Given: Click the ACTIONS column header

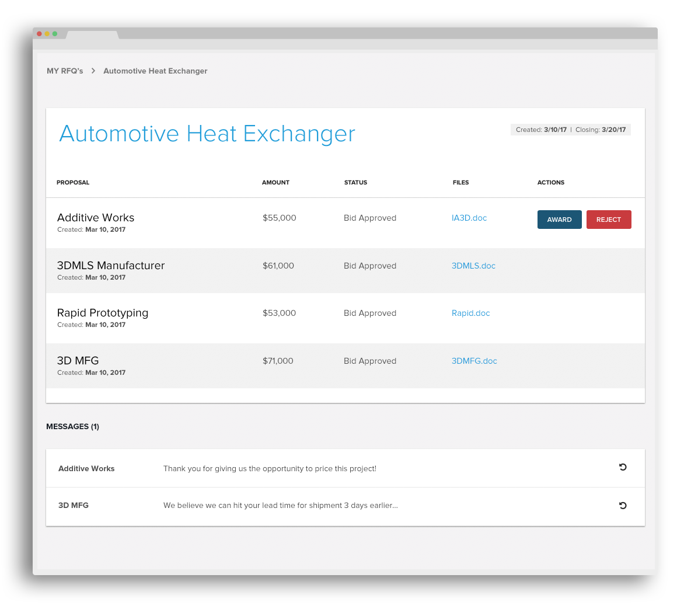Looking at the screenshot, I should [x=550, y=183].
